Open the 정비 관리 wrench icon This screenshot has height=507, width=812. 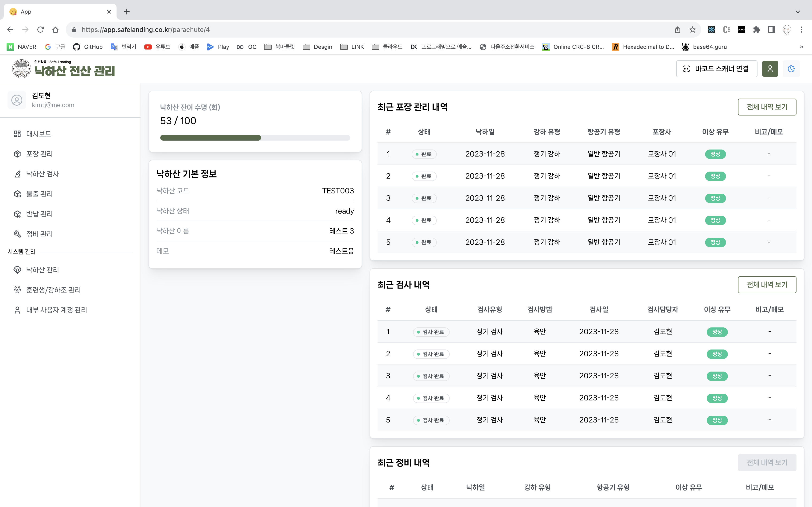(17, 234)
